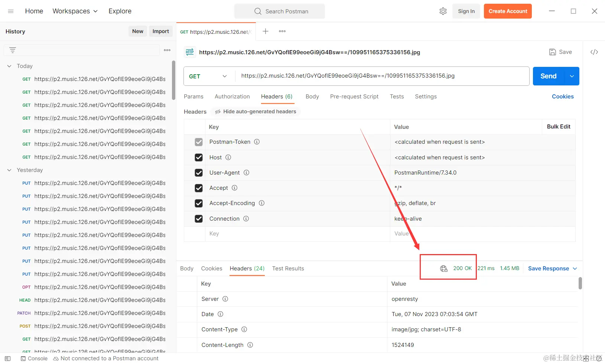This screenshot has width=605, height=364.
Task: Click the Create Account button
Action: 508,11
